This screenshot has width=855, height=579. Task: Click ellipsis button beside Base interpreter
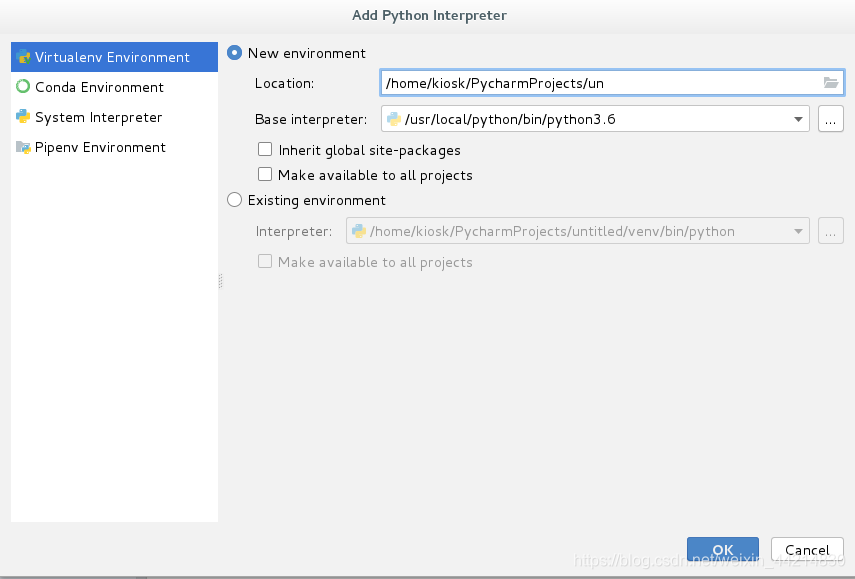pyautogui.click(x=830, y=119)
